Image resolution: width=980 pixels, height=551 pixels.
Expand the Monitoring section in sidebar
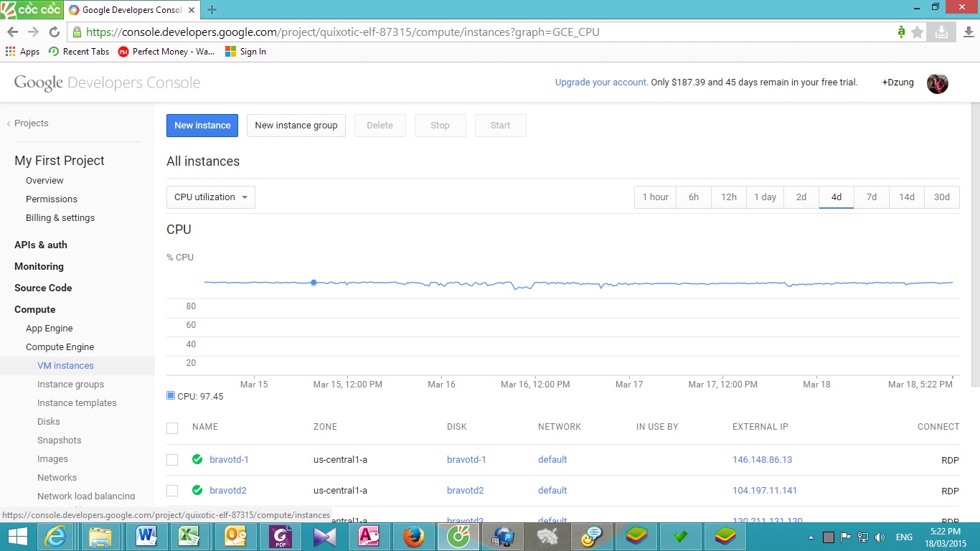click(x=39, y=267)
